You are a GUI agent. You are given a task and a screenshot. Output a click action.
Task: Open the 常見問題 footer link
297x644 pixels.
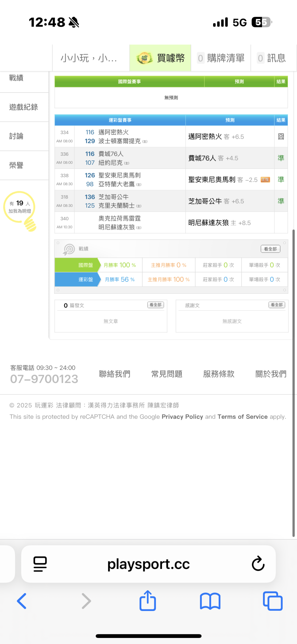coord(167,374)
